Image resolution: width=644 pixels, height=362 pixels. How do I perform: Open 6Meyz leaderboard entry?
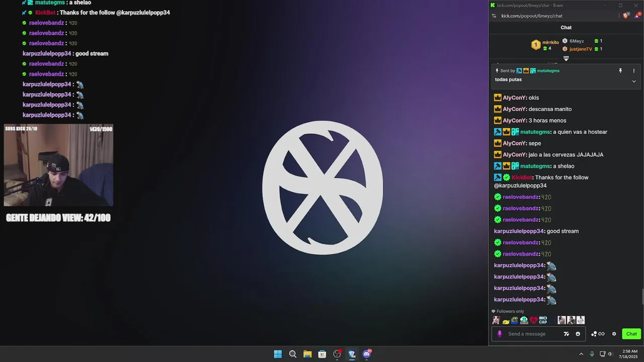tap(577, 41)
